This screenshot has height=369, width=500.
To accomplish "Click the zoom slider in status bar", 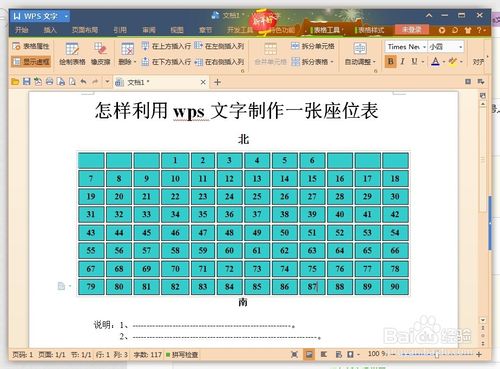I will click(436, 355).
